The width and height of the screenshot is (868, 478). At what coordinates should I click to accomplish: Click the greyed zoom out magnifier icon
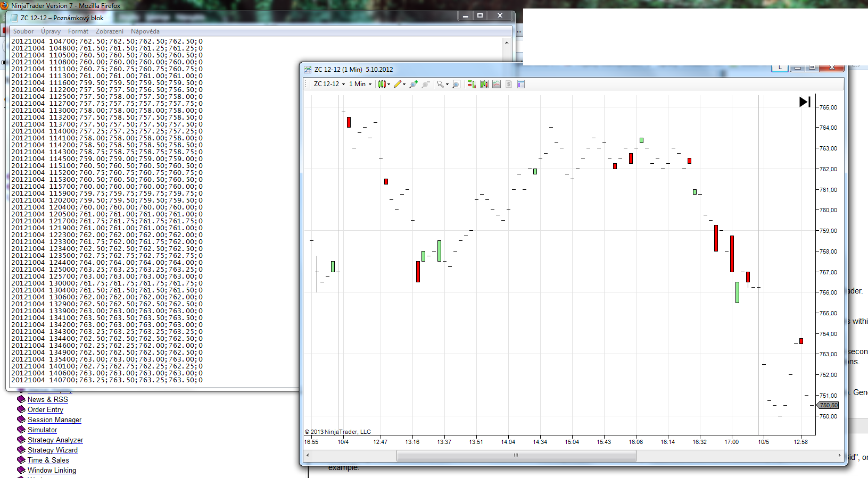pos(426,84)
